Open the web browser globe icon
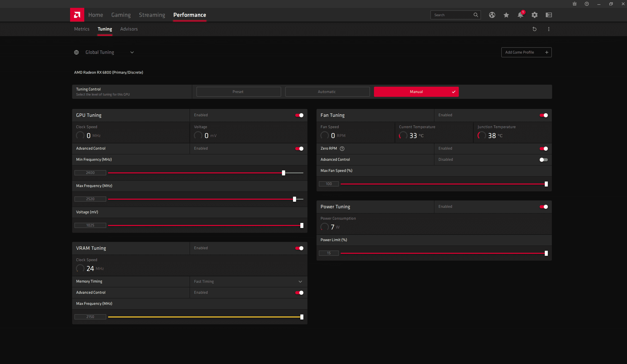This screenshot has width=627, height=364. tap(492, 15)
